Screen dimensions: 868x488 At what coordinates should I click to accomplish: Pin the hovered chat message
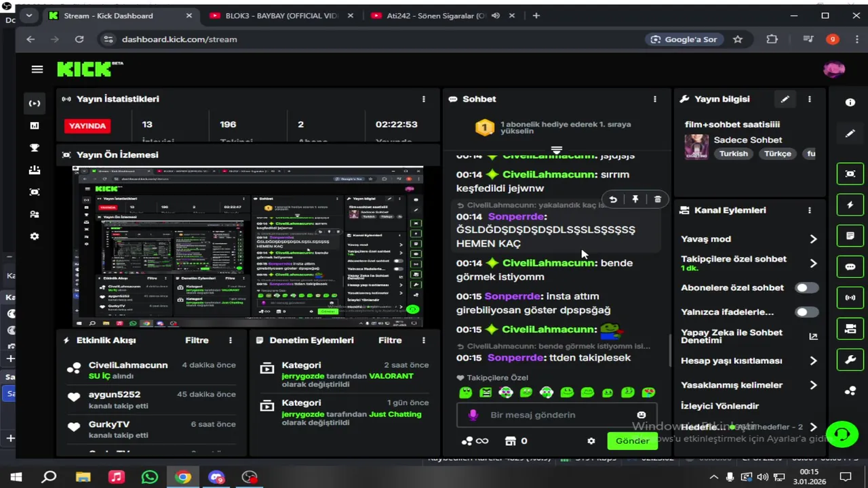635,199
